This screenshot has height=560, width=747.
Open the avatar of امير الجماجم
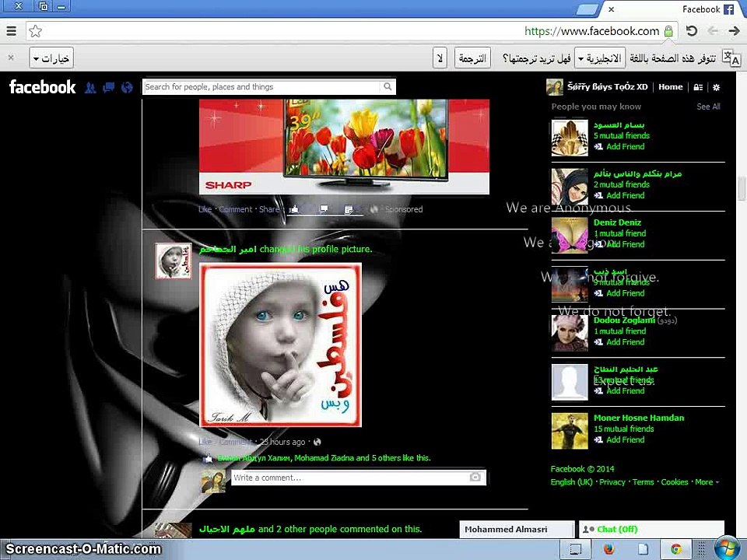[174, 261]
